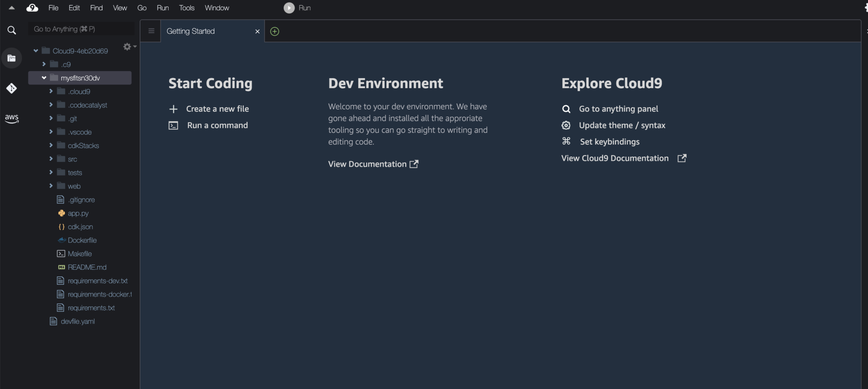The image size is (868, 389).
Task: Open a new editor tab with the plus icon
Action: tap(274, 31)
